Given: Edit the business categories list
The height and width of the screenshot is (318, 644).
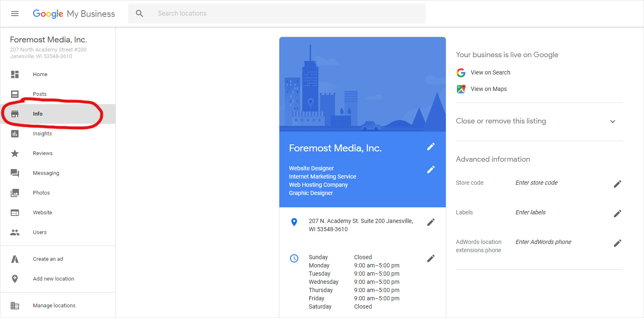Looking at the screenshot, I should coord(431,169).
